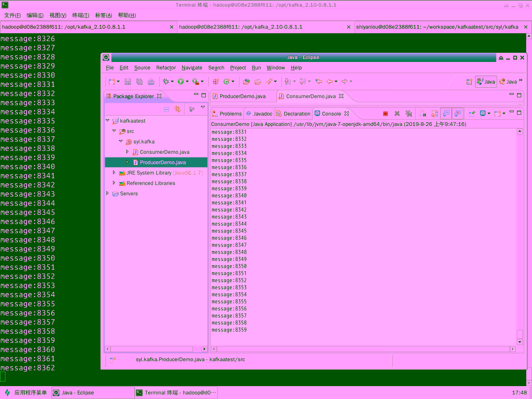This screenshot has height=399, width=532.
Task: Click the Open Type toolbar icon
Action: point(246,81)
